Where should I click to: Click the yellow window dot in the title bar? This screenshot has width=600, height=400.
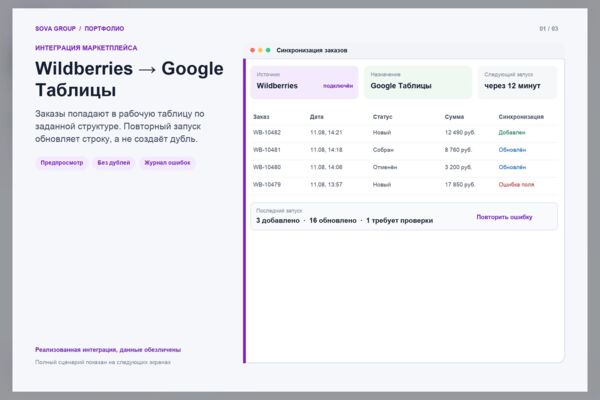coord(260,50)
